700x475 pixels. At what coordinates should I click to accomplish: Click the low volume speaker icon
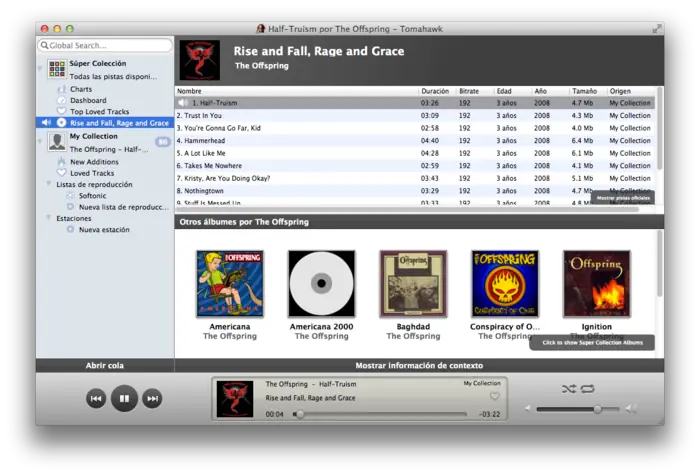click(528, 408)
